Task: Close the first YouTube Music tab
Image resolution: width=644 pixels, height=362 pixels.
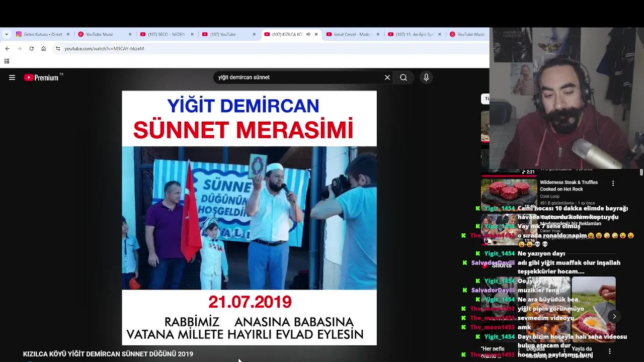Action: coord(130,34)
